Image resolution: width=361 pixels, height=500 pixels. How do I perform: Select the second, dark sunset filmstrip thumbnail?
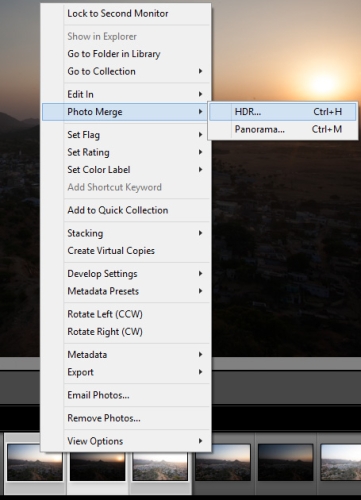pyautogui.click(x=98, y=466)
